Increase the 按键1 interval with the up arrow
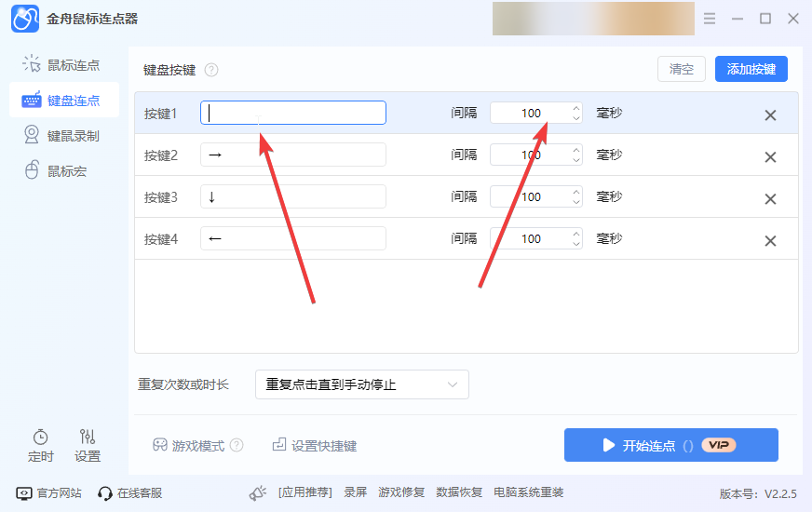Screen dimensions: 812x512 coord(575,108)
